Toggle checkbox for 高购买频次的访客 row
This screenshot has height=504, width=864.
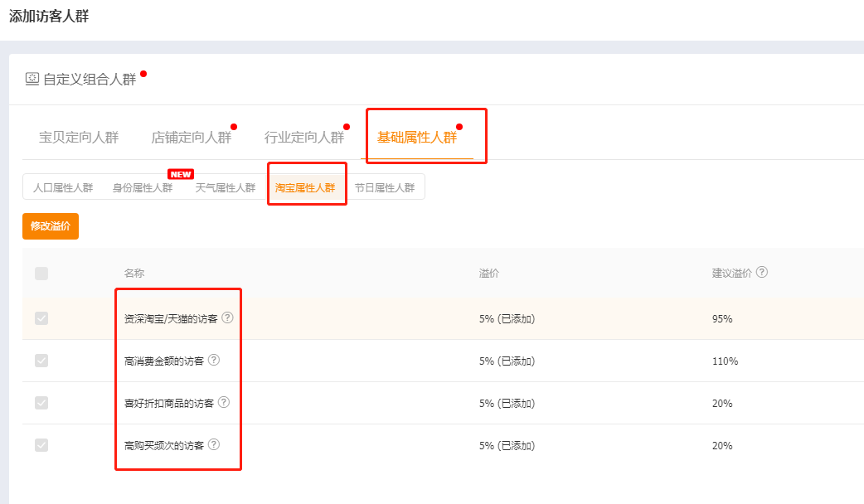point(41,445)
